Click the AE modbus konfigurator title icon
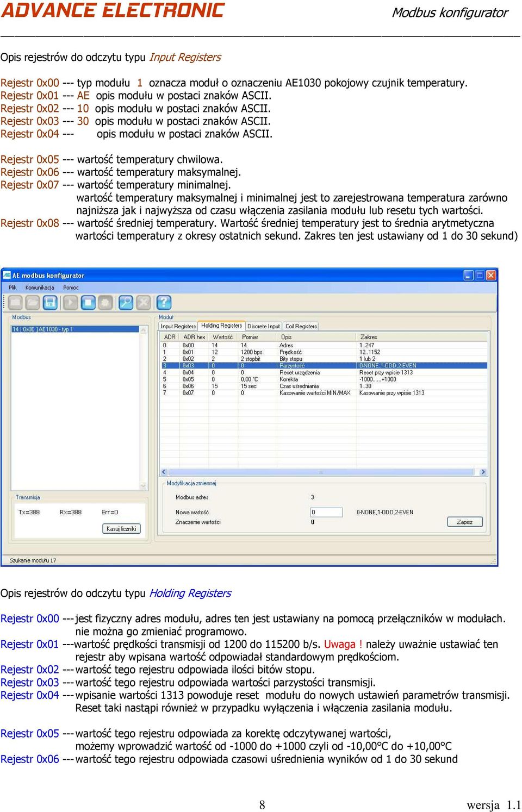 (7, 276)
